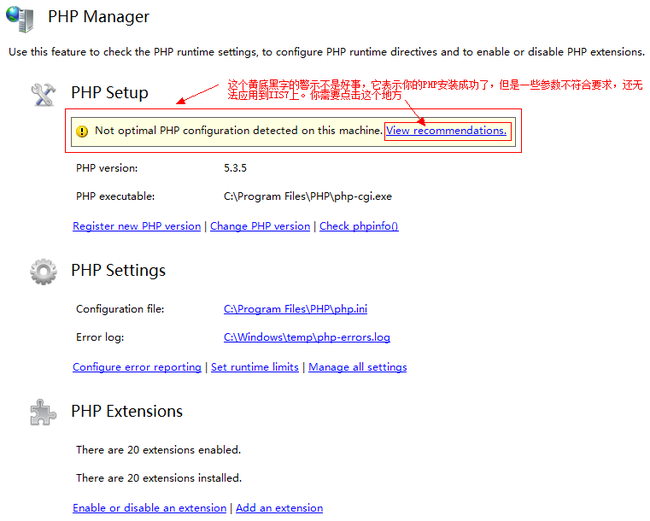Click the '20 extensions installed' text
650x521 pixels.
tap(159, 478)
